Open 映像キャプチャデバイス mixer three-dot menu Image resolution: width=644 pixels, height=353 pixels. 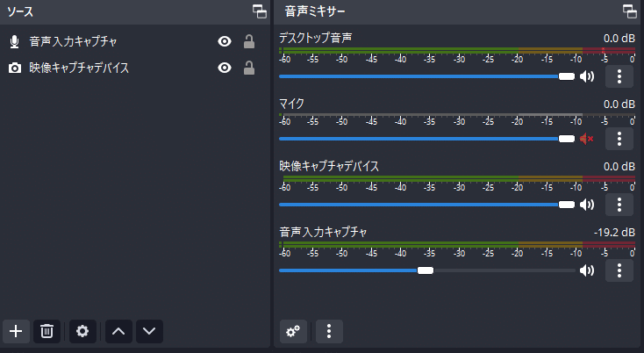(619, 205)
